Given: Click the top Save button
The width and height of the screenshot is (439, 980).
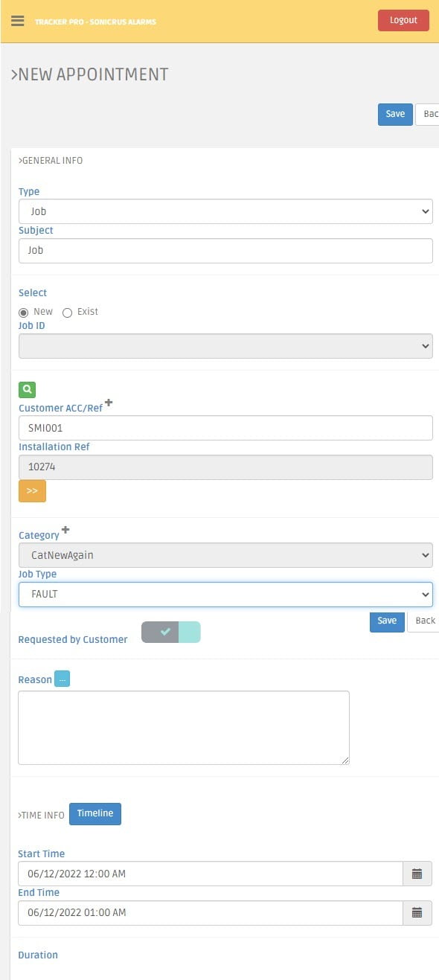Looking at the screenshot, I should 395,114.
